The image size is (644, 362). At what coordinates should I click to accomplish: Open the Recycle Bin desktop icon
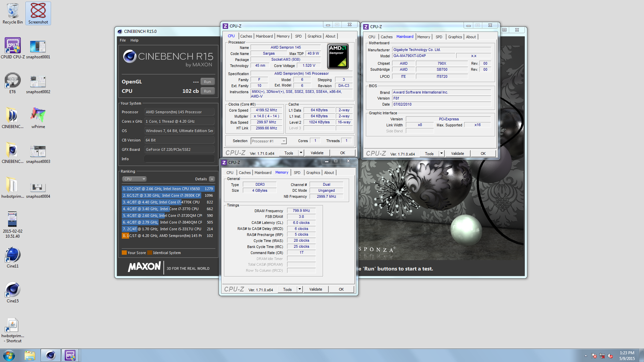point(13,13)
